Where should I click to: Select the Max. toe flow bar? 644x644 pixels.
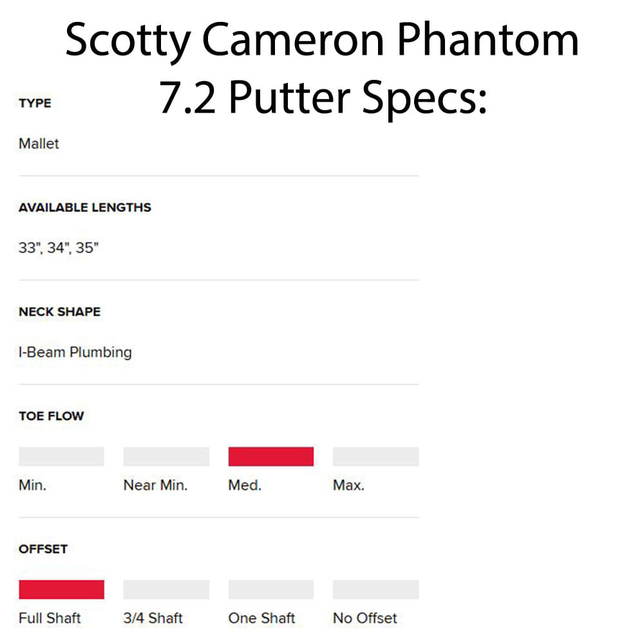tap(376, 457)
